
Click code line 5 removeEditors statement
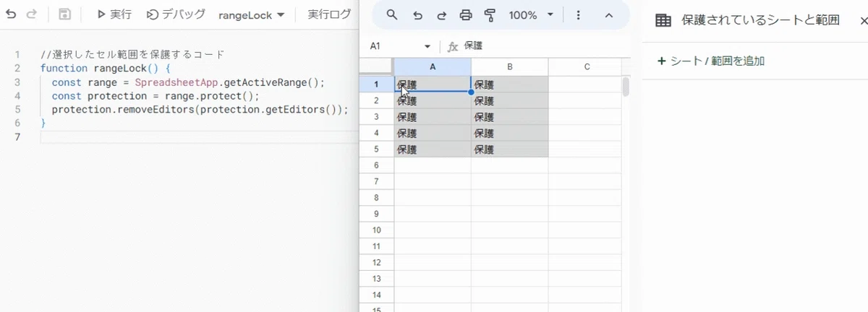[x=200, y=110]
